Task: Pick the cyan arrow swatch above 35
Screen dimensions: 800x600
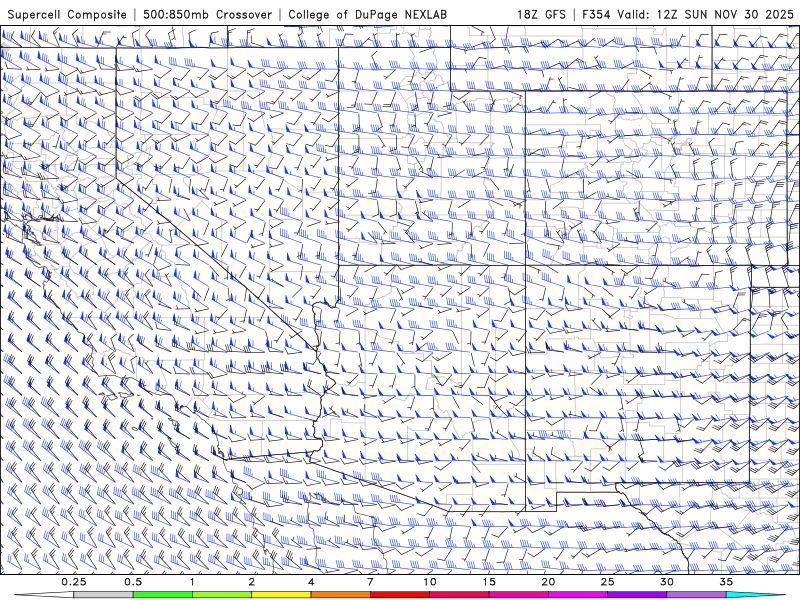Action: tap(755, 595)
